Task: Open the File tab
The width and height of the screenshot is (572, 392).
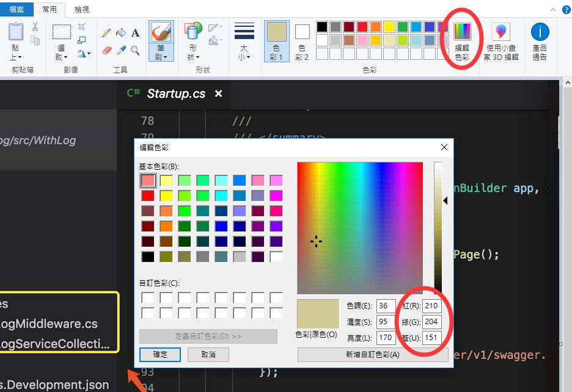Action: (16, 10)
